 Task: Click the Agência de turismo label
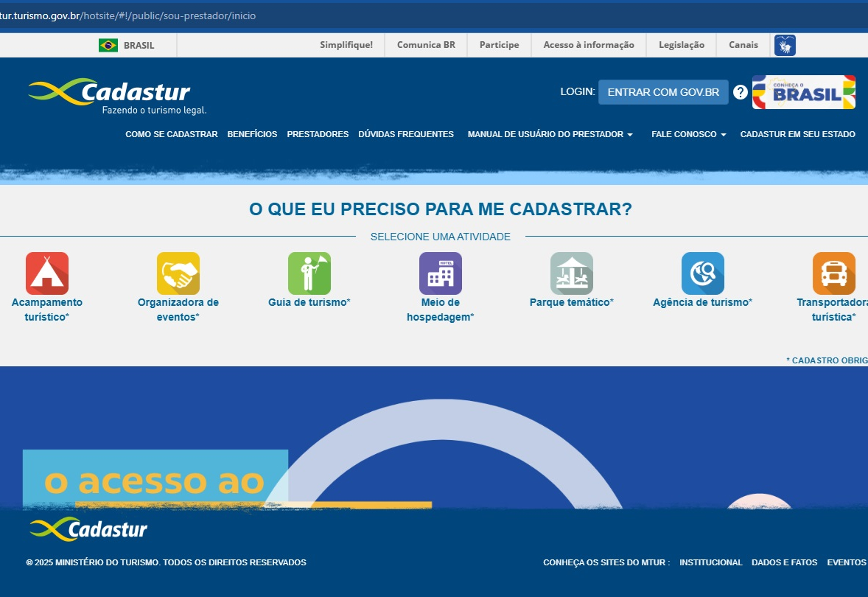(703, 302)
